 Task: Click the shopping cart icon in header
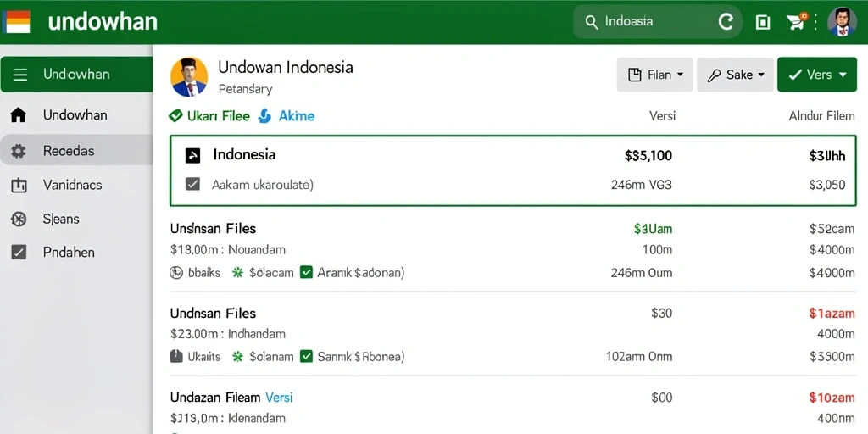796,21
